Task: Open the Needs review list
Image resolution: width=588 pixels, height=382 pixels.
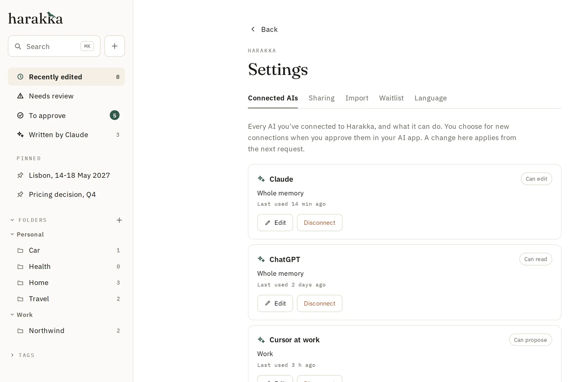Action: (x=67, y=96)
